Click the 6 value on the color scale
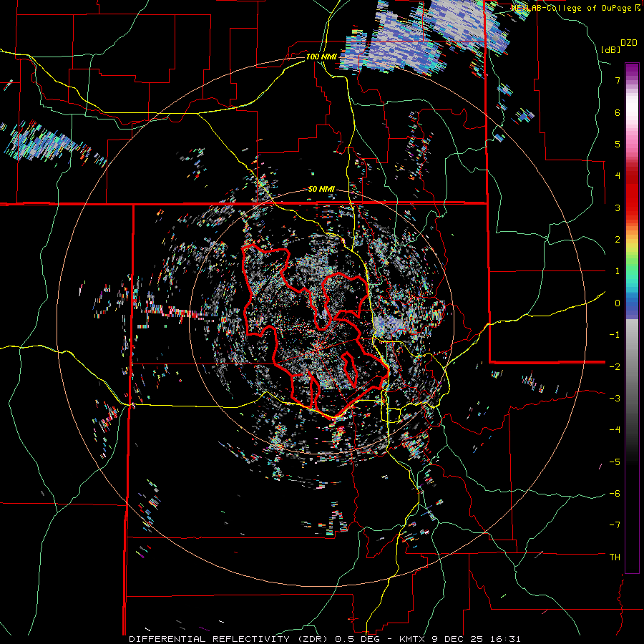Image resolution: width=644 pixels, height=644 pixels. click(x=618, y=112)
